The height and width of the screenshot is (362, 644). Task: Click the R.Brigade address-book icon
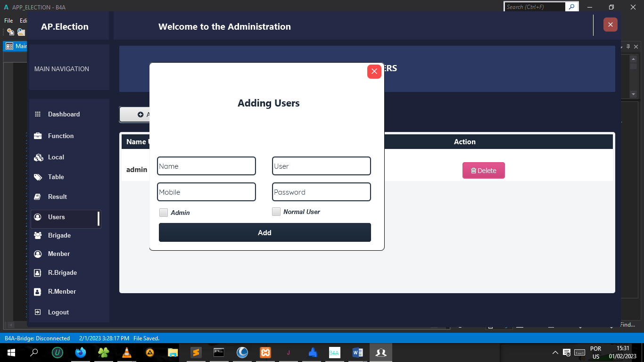tap(38, 272)
